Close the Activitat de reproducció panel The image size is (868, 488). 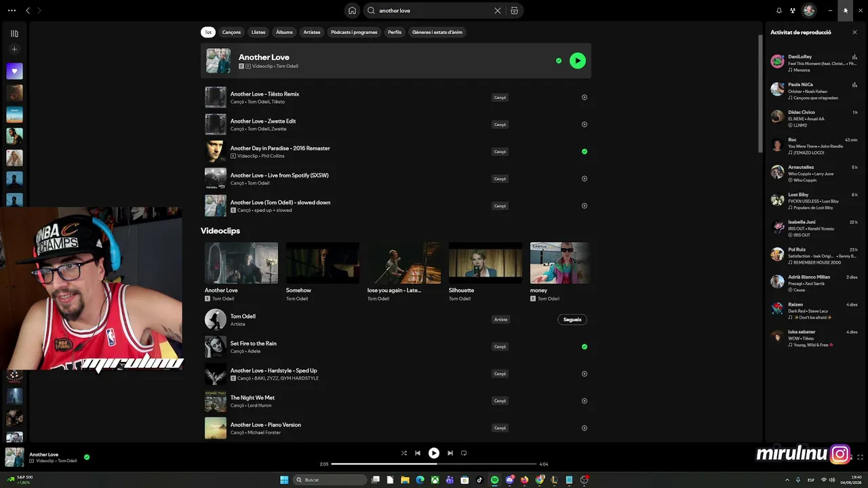854,33
